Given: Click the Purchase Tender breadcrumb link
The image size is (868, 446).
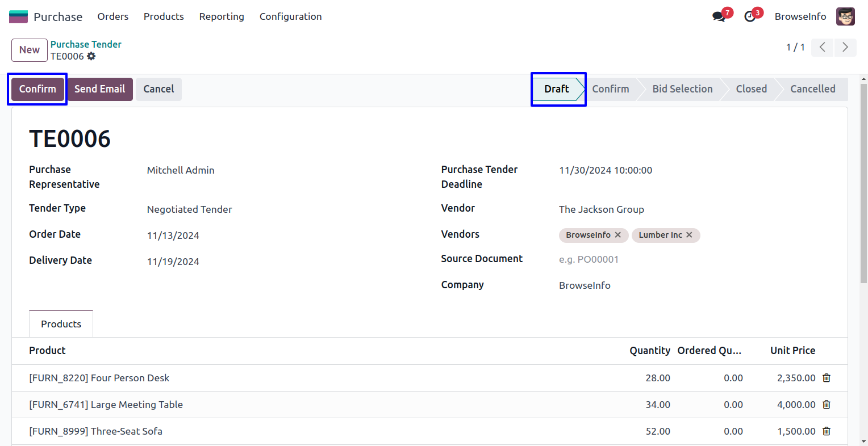Looking at the screenshot, I should point(86,44).
